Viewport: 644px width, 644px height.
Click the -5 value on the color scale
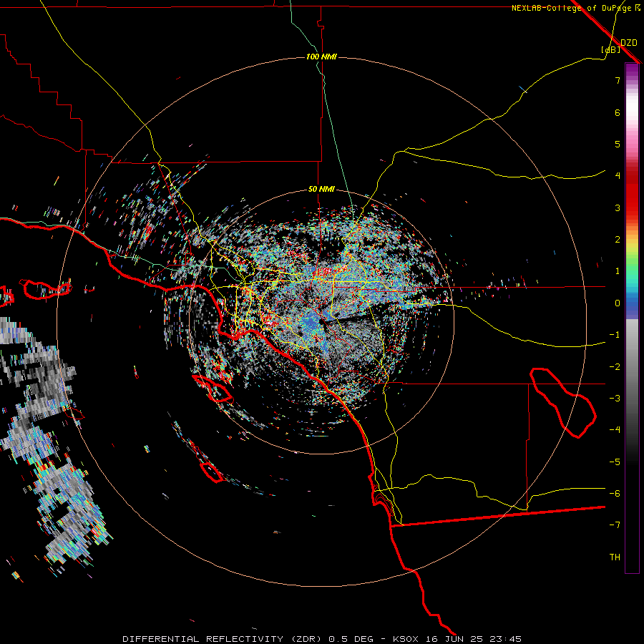click(x=615, y=462)
